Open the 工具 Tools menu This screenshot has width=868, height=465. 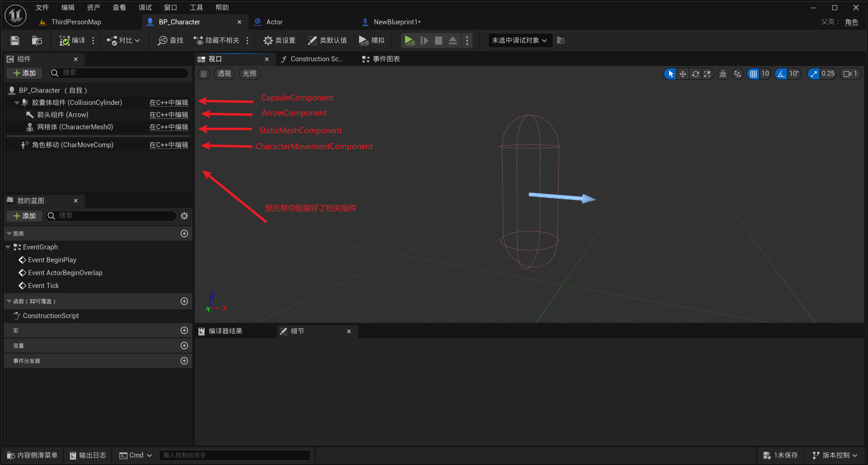click(x=196, y=7)
